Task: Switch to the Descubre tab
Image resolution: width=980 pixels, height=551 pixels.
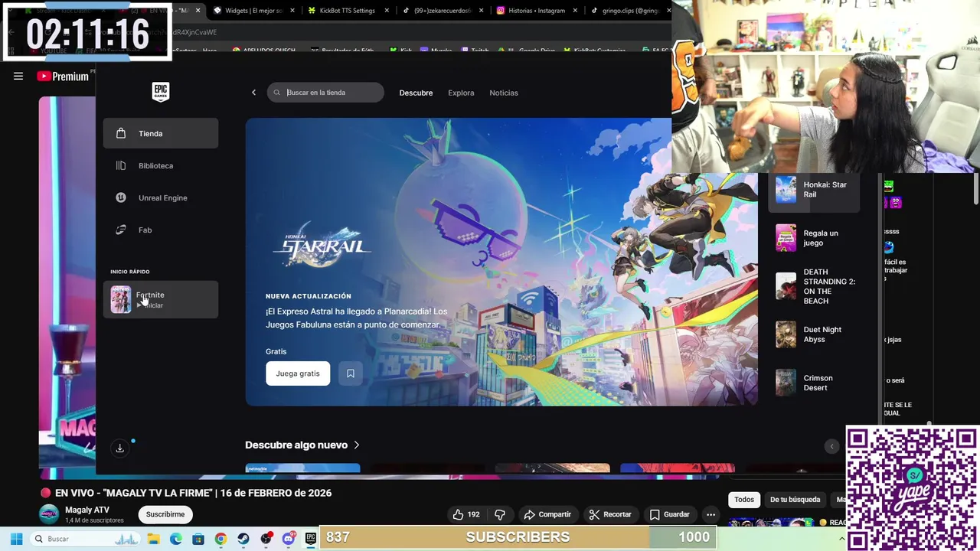Action: pyautogui.click(x=416, y=93)
